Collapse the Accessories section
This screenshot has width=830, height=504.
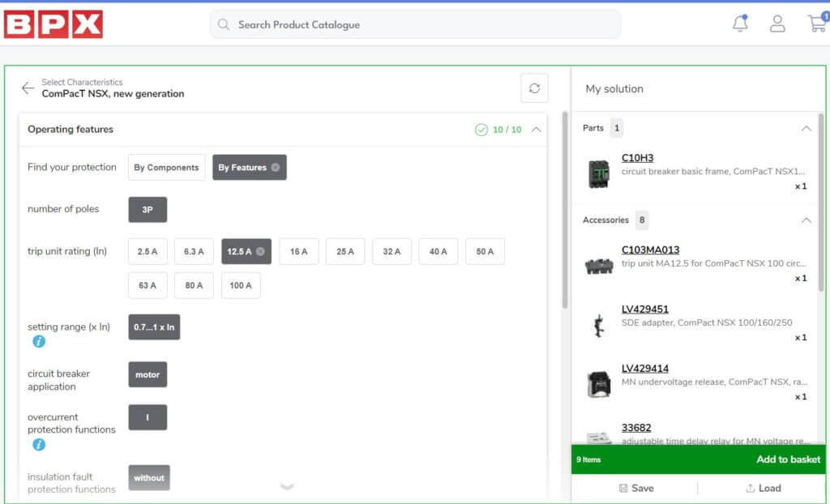(806, 220)
